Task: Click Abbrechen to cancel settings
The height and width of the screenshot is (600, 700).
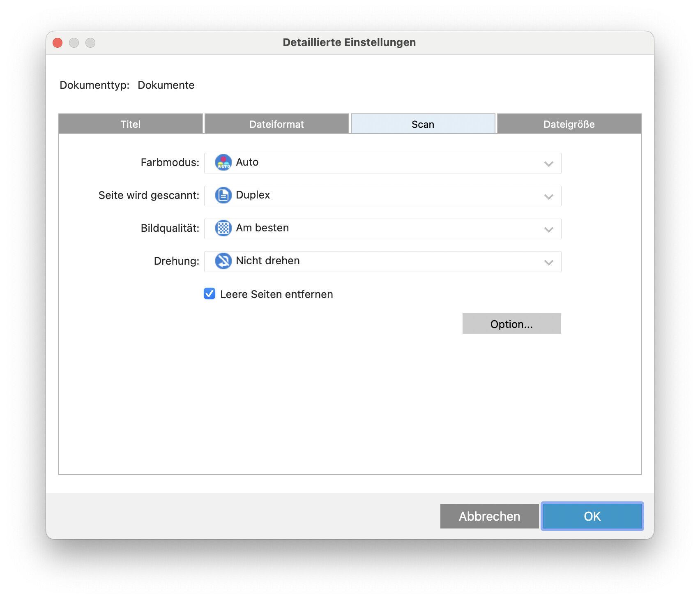Action: pos(489,516)
